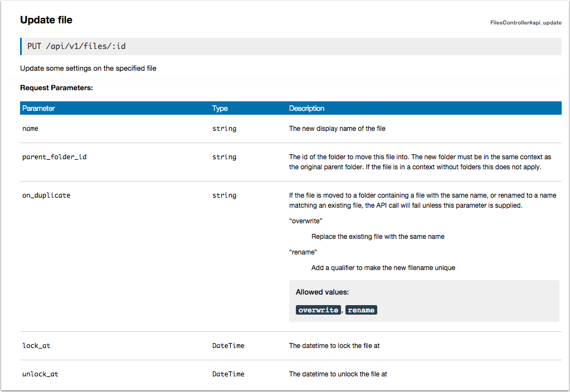The image size is (570, 392).
Task: Click the "overwrite" allowed value badge
Action: pos(318,310)
